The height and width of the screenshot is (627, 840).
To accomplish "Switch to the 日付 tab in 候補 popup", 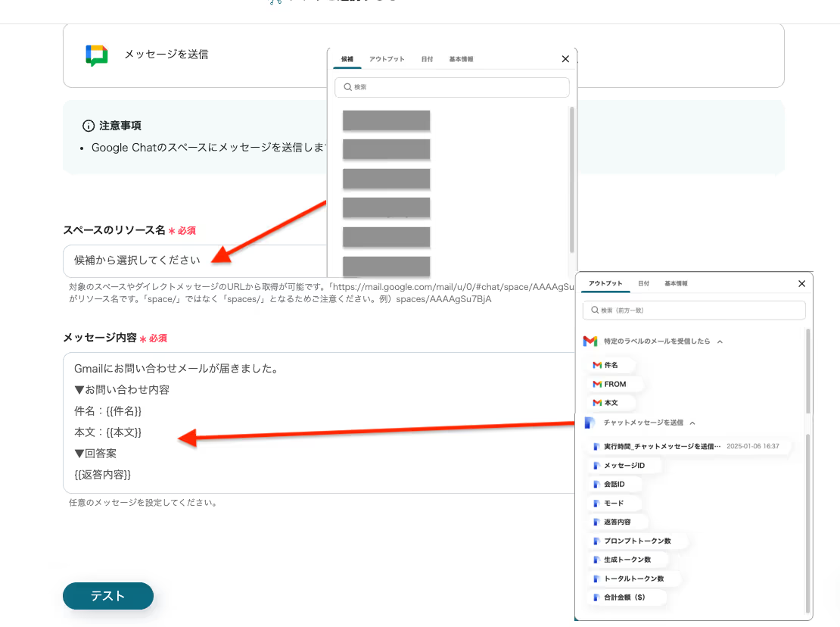I will (x=427, y=59).
